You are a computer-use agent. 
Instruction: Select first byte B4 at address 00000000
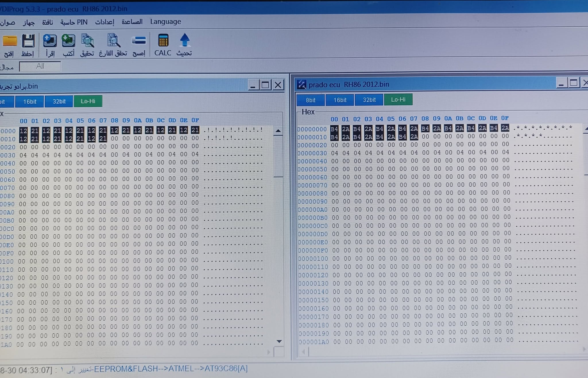(334, 129)
